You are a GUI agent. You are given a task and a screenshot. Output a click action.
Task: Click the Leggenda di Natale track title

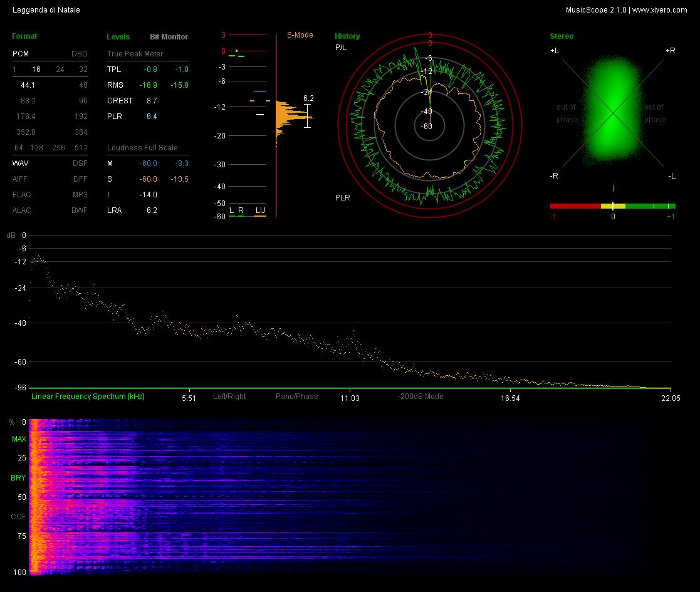pos(46,10)
